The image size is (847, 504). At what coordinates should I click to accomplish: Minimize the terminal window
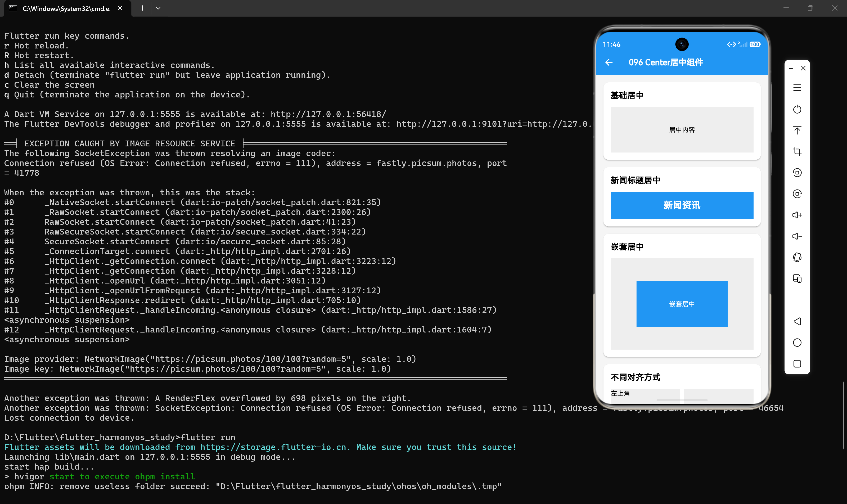[x=786, y=8]
